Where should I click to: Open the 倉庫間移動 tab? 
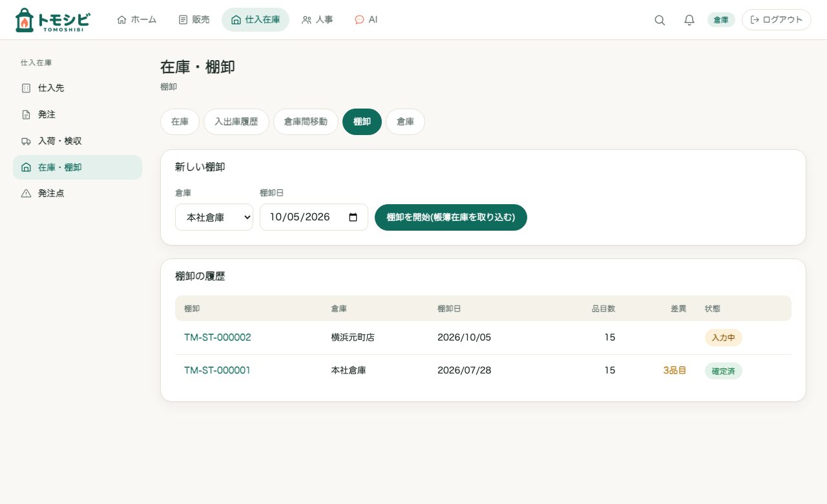pos(306,121)
